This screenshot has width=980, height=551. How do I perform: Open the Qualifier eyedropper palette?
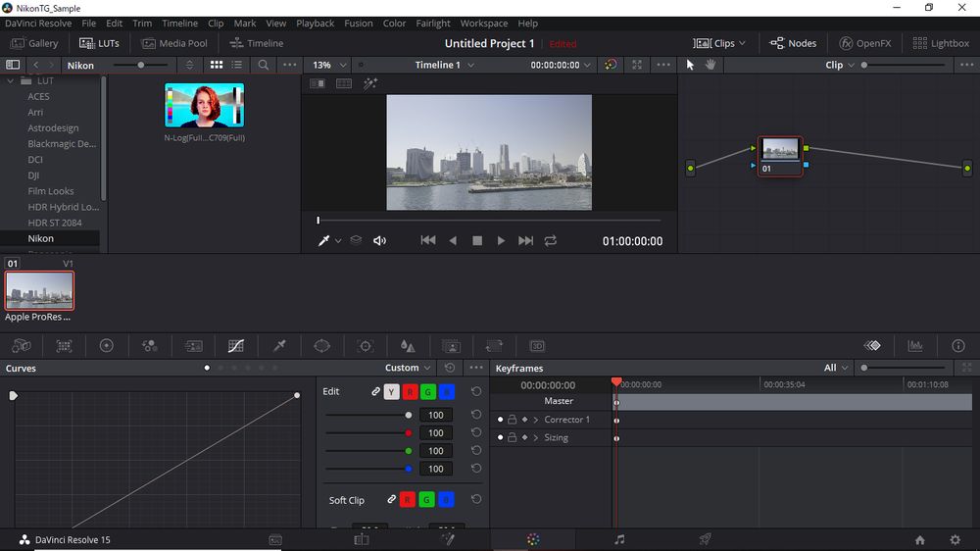(x=279, y=346)
